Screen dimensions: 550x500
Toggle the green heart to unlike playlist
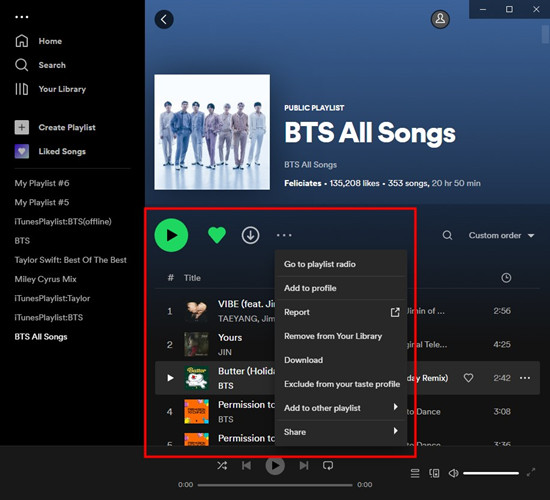click(217, 235)
